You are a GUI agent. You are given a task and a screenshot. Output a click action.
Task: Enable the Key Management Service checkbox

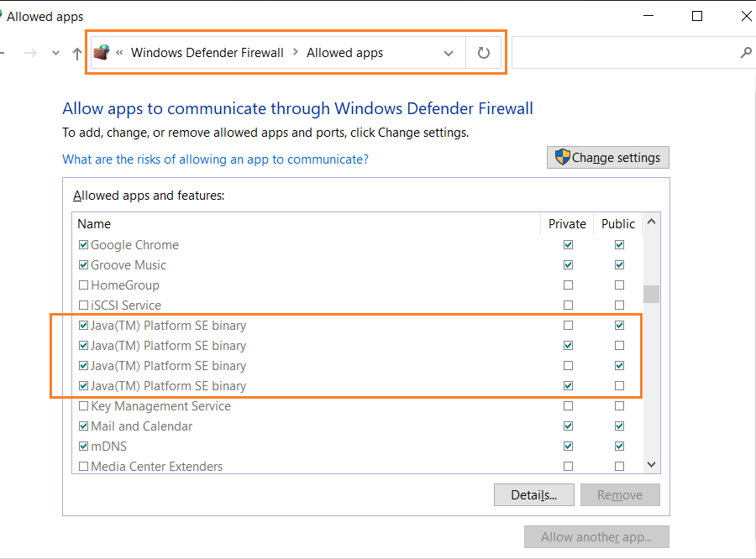[x=83, y=405]
